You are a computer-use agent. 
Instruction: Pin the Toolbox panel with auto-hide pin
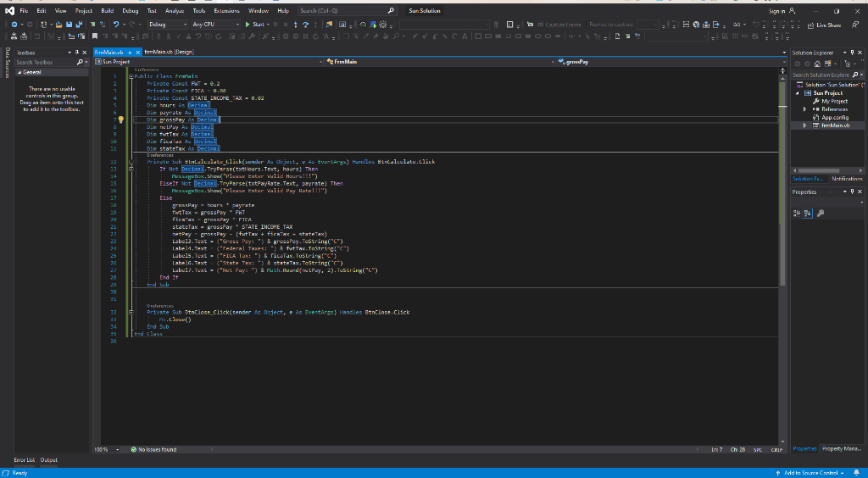click(x=79, y=53)
